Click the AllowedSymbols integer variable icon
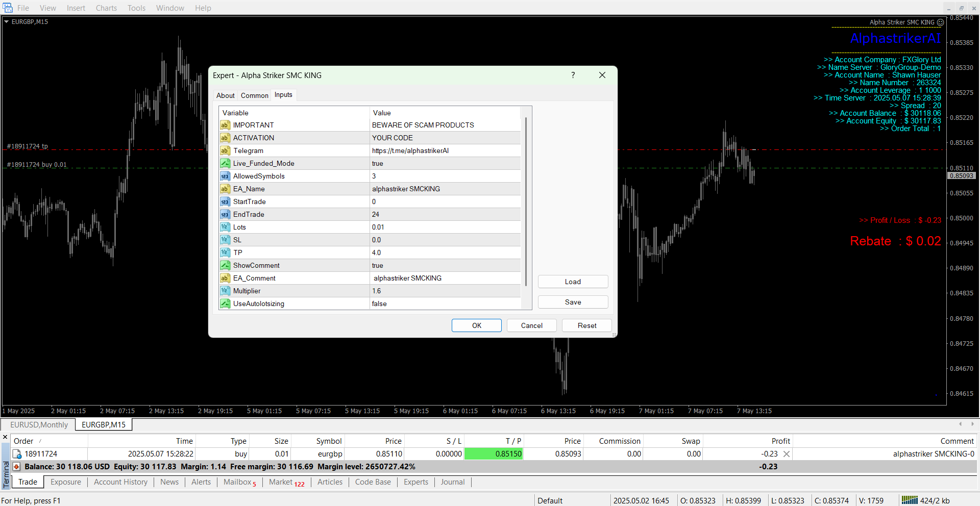 (225, 176)
